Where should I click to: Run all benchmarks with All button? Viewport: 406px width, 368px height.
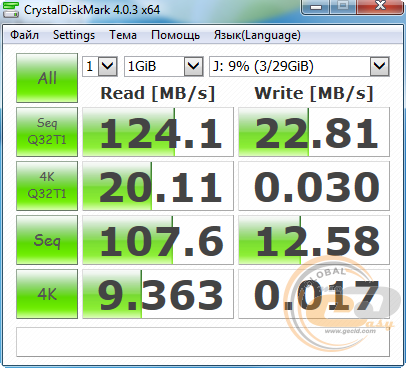[47, 78]
